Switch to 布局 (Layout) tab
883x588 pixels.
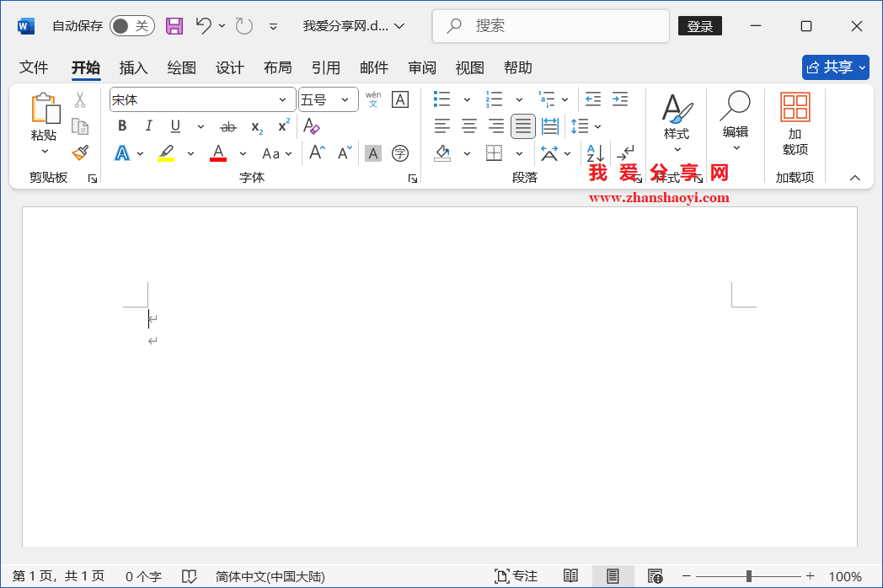pos(278,67)
